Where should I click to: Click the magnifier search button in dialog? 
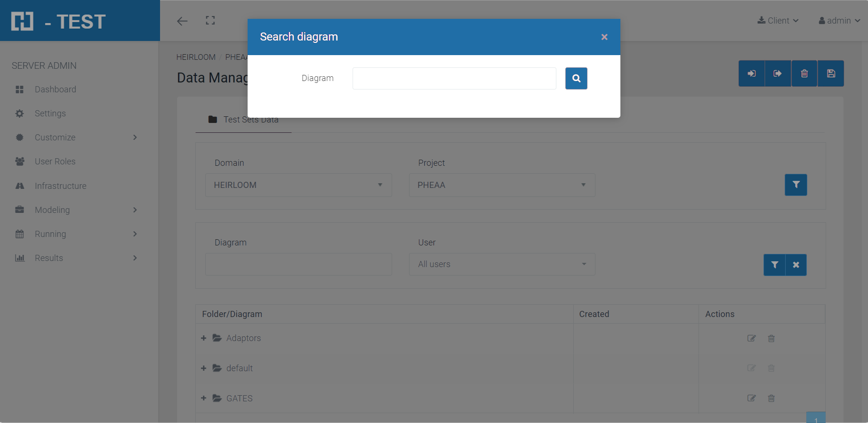(576, 78)
